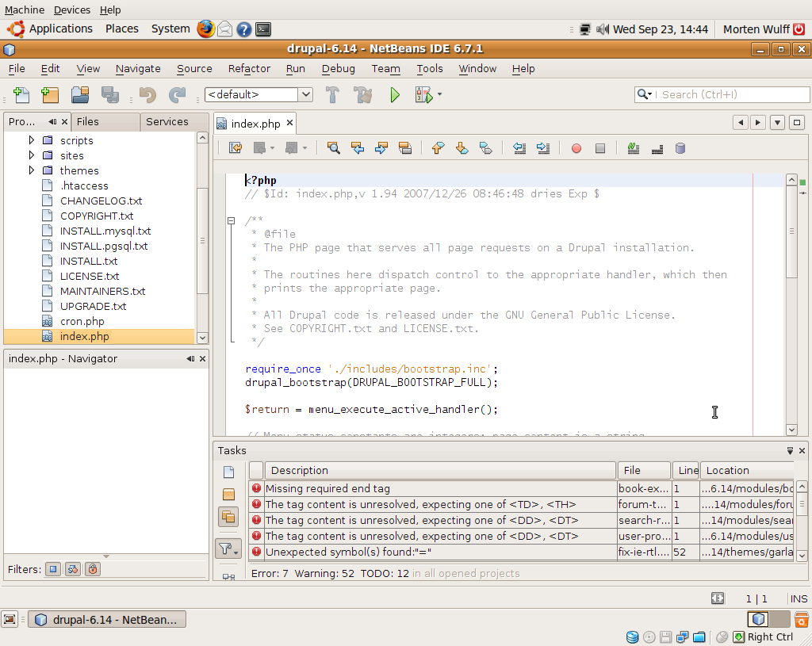Viewport: 812px width, 646px height.
Task: Show tasks for currently edited file only
Action: coord(229,472)
